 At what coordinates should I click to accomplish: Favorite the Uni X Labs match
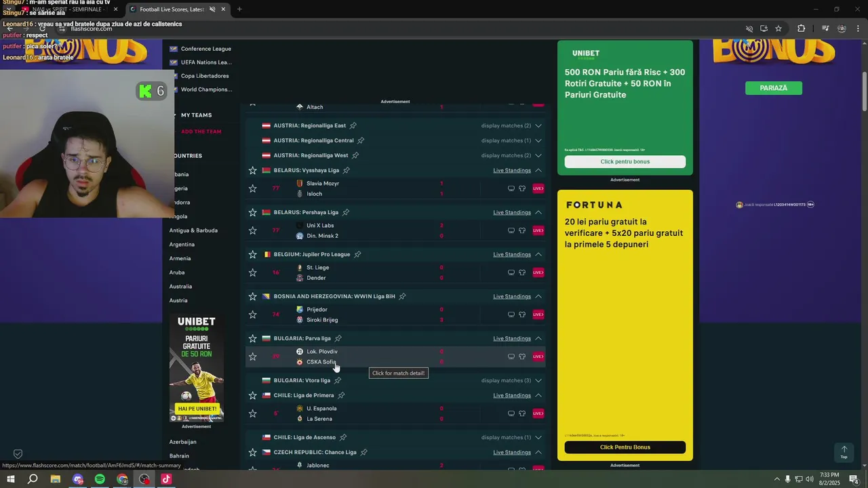point(252,230)
